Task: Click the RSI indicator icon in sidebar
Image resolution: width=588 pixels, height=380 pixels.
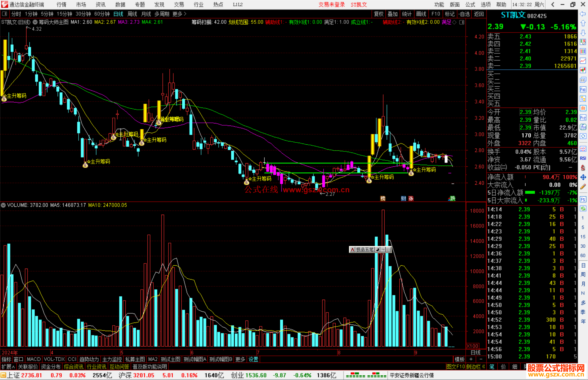Action: coord(583,158)
